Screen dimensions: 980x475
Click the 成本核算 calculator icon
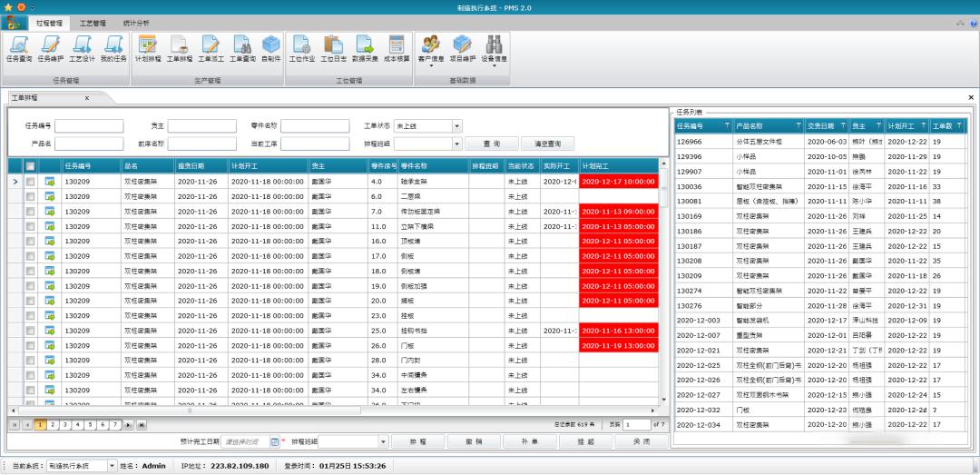[x=396, y=48]
